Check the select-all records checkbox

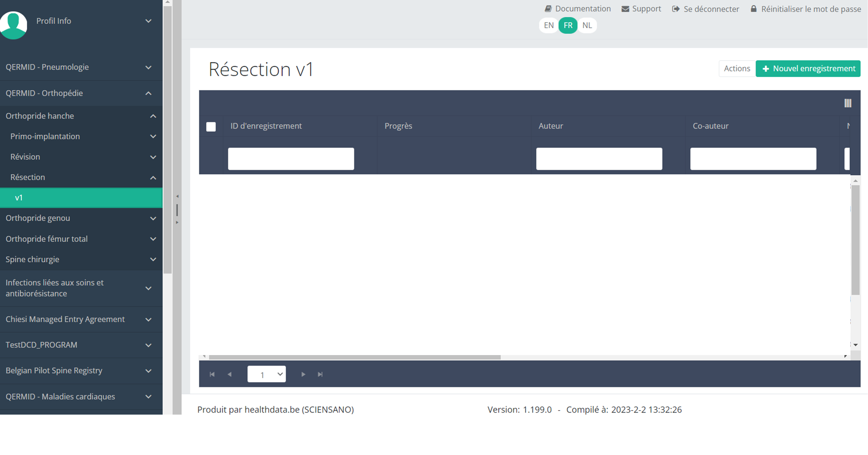coord(211,127)
